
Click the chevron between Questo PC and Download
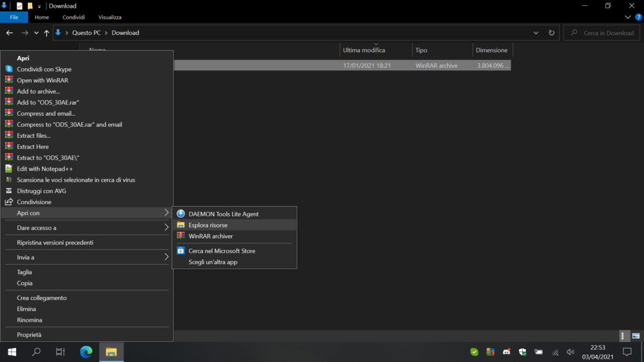coord(106,33)
